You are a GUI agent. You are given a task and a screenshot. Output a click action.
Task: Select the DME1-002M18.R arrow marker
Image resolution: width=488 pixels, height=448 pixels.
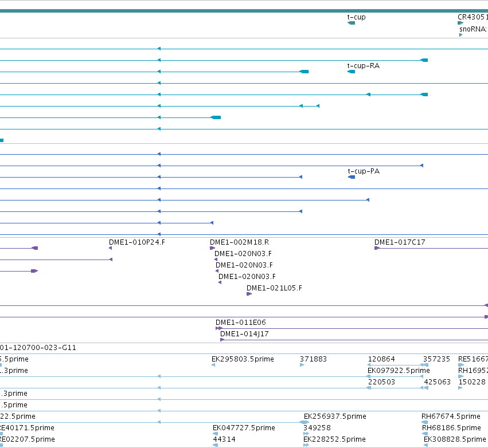coord(212,248)
